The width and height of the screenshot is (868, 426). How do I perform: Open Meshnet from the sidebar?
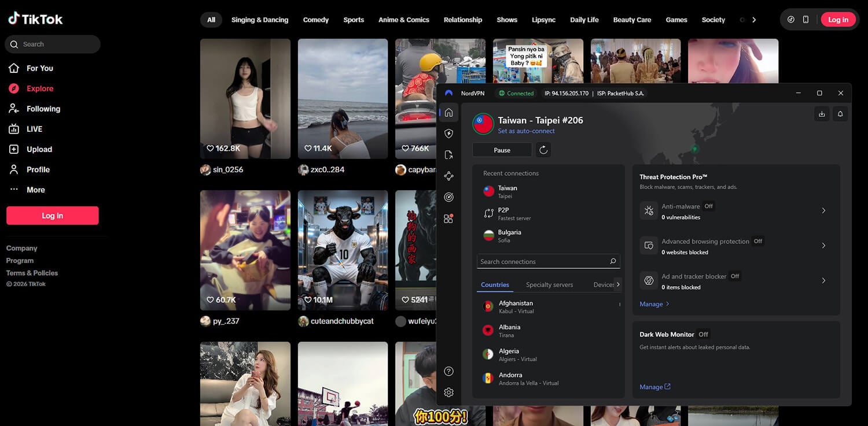(x=448, y=176)
